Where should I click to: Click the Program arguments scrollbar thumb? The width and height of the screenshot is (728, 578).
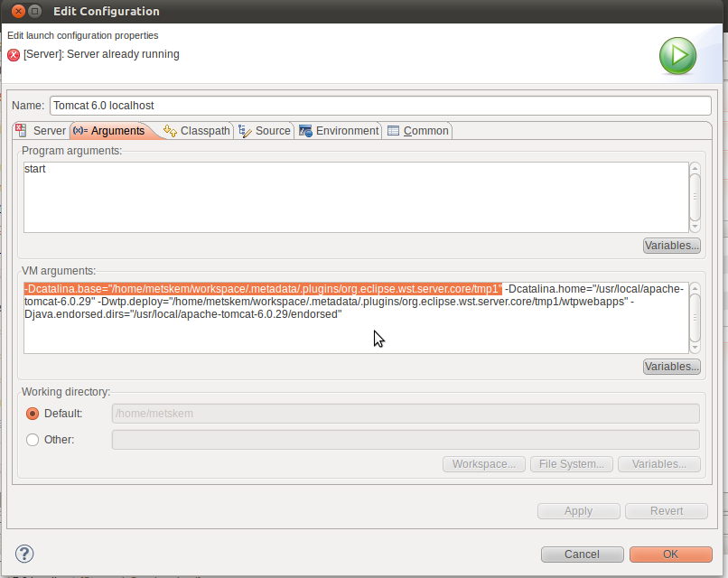[695, 197]
